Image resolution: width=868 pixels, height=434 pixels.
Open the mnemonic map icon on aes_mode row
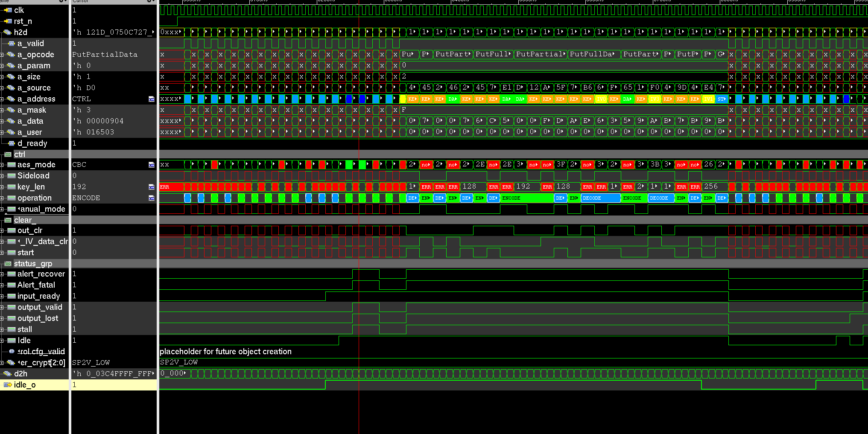click(152, 164)
